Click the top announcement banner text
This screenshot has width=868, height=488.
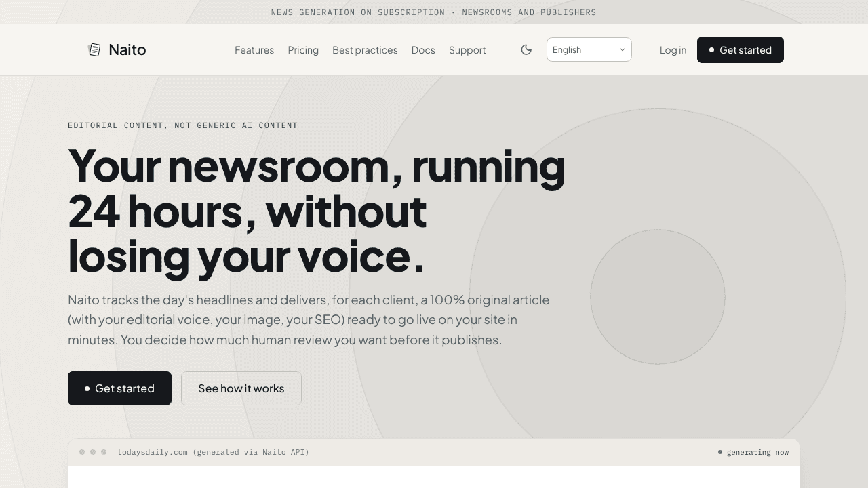pyautogui.click(x=434, y=12)
